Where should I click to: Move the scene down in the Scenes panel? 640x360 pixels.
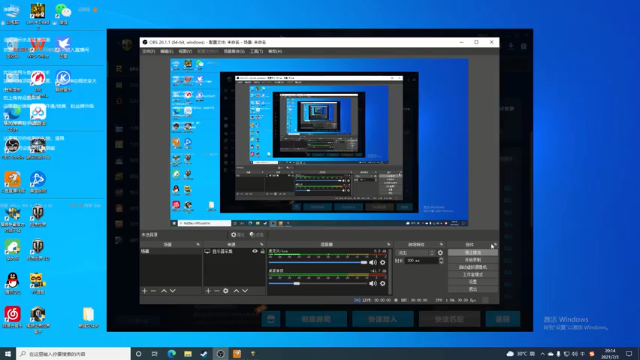pos(173,291)
